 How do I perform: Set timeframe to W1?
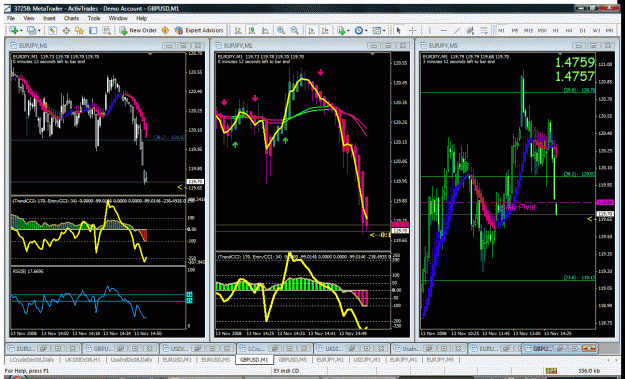pos(596,30)
